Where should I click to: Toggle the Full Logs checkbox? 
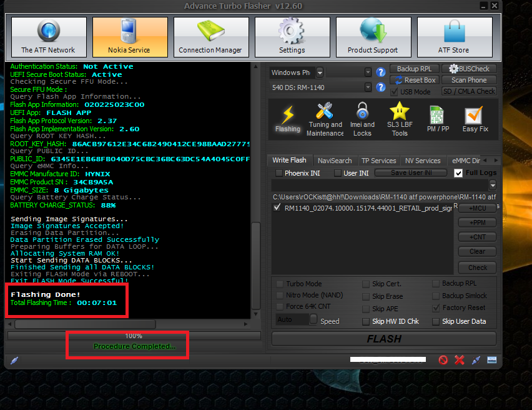(458, 173)
